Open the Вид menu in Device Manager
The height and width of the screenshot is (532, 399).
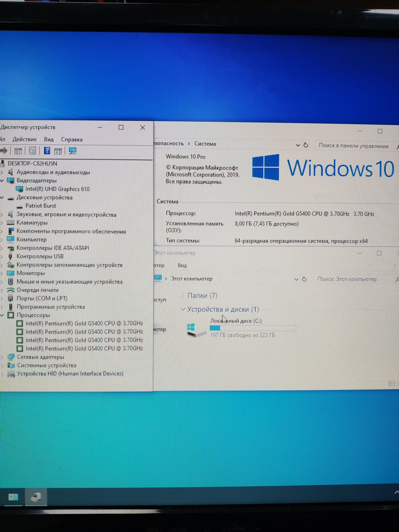[x=49, y=139]
